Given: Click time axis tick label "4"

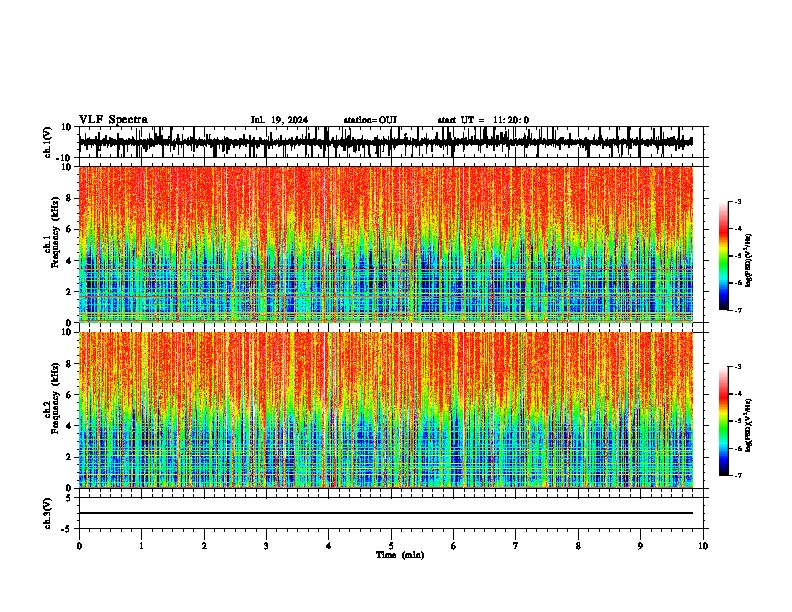Looking at the screenshot, I should click(x=329, y=546).
